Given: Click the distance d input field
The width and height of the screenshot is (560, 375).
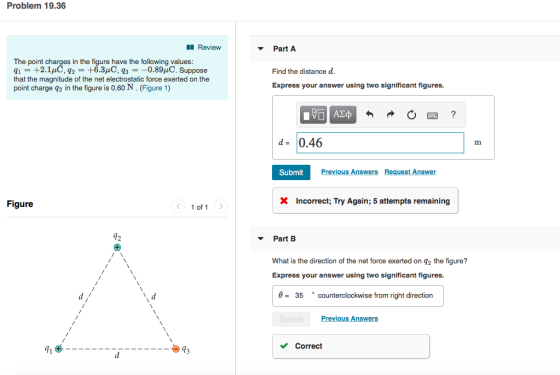Looking at the screenshot, I should click(380, 143).
